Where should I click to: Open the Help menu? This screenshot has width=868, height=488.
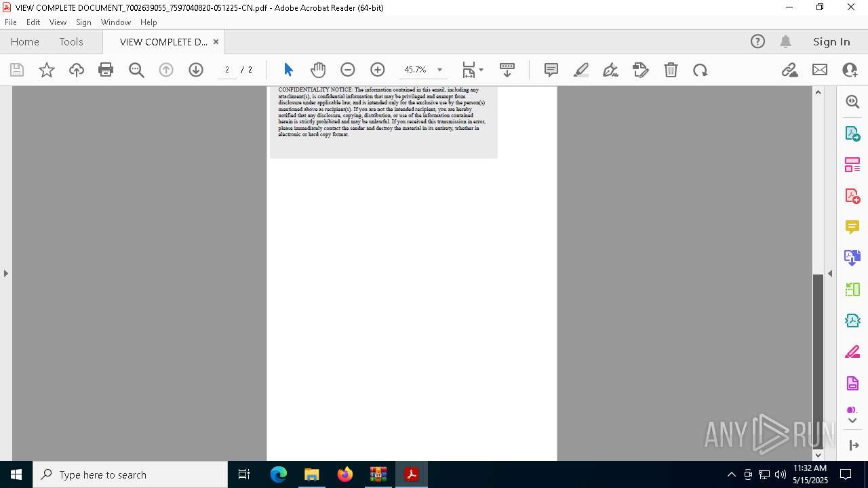pos(149,22)
